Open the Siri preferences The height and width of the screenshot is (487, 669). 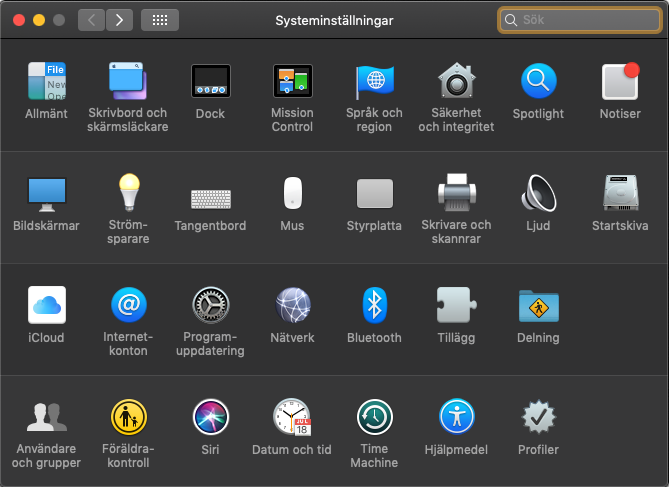pyautogui.click(x=210, y=417)
